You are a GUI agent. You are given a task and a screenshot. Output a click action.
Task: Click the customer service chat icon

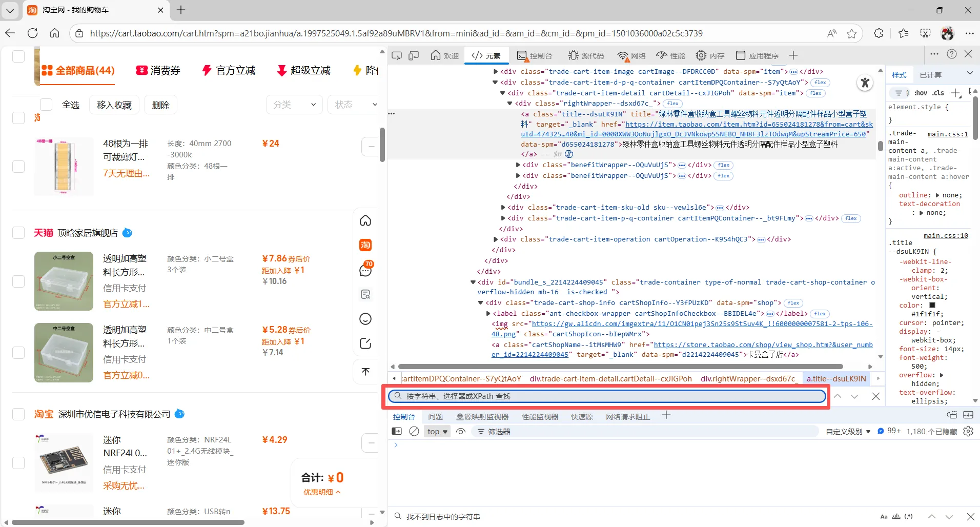(365, 270)
